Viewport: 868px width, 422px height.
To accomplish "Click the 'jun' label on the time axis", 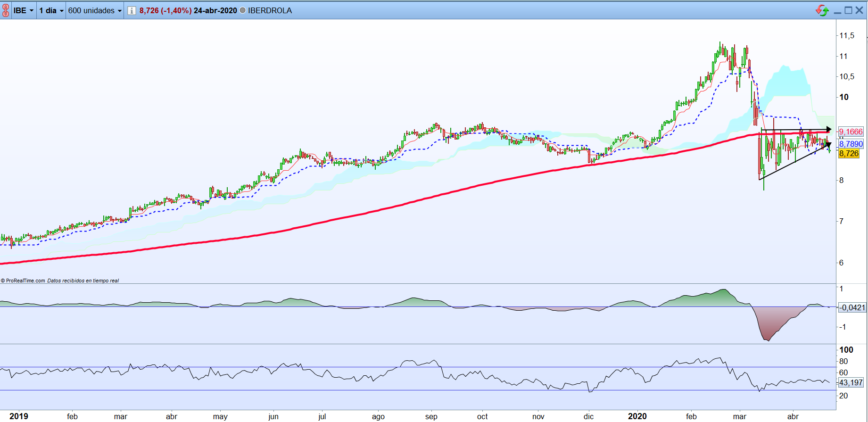I will click(x=273, y=417).
